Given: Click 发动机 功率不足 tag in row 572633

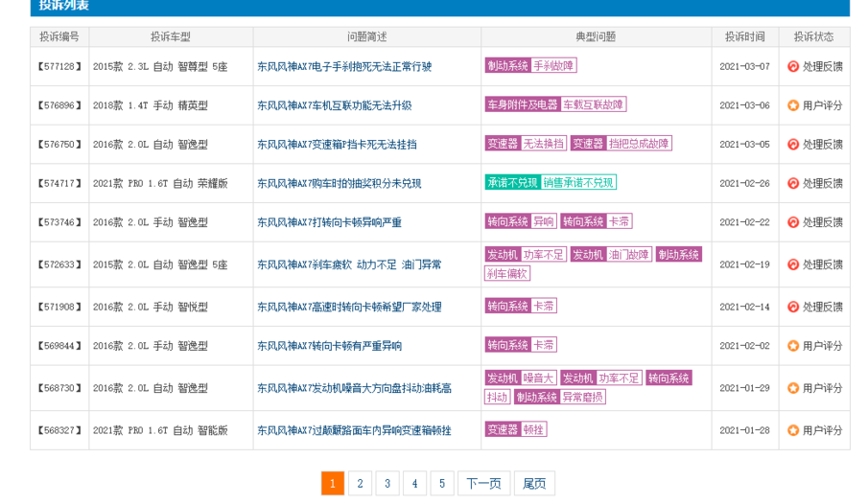Looking at the screenshot, I should click(526, 255).
